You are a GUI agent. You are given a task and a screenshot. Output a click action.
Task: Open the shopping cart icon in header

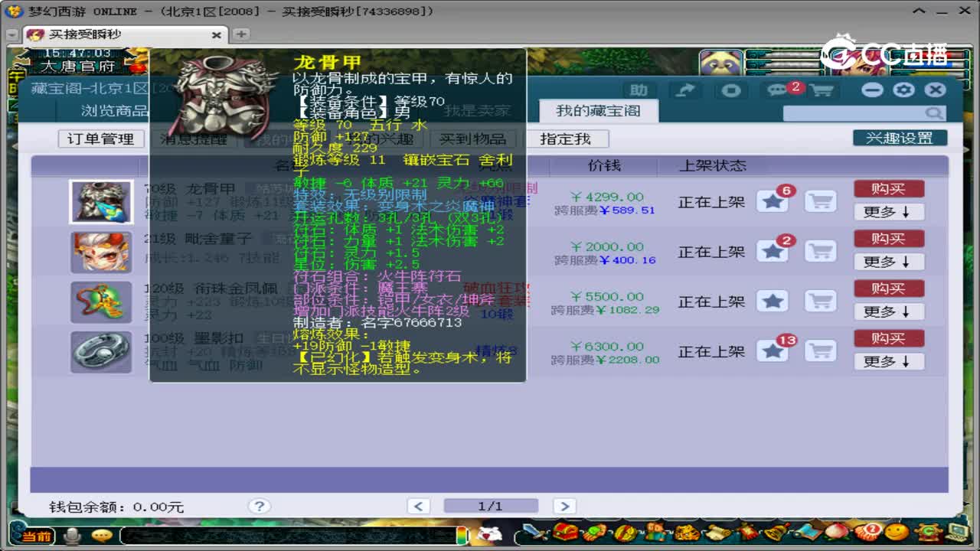coord(822,90)
